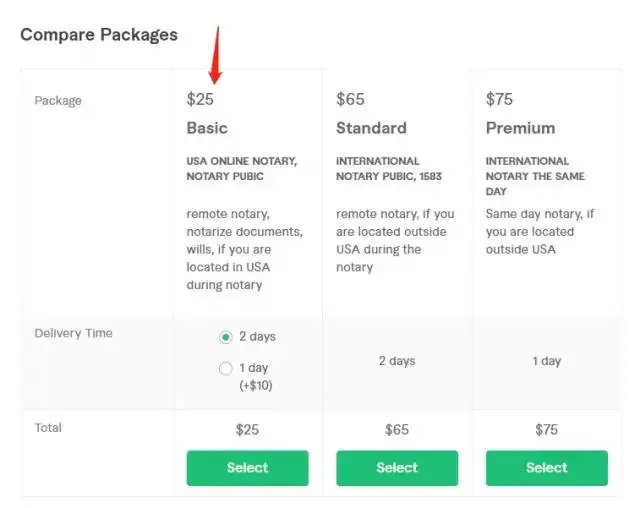Click the Premium 1 day delivery text
This screenshot has height=508, width=640.
point(547,361)
